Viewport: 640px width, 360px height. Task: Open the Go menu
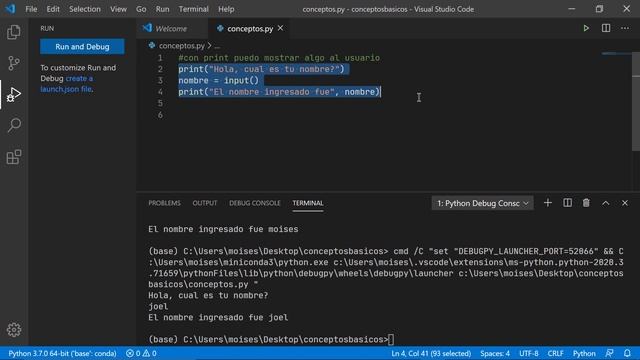coord(141,9)
